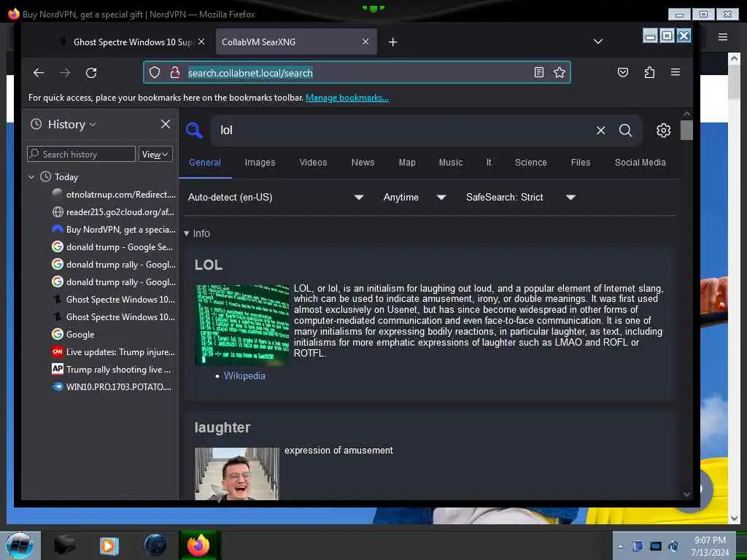The height and width of the screenshot is (560, 747).
Task: Open the globe browser taskbar icon
Action: 155,545
